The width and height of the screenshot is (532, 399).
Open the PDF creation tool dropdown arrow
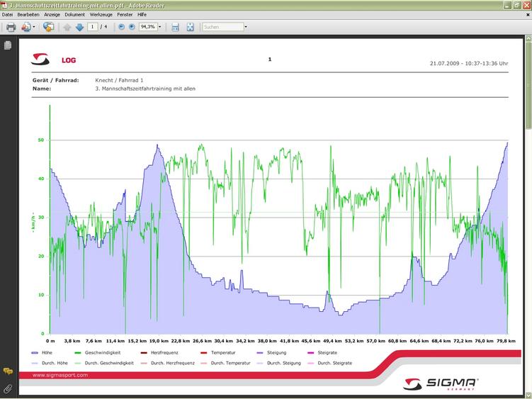point(33,27)
